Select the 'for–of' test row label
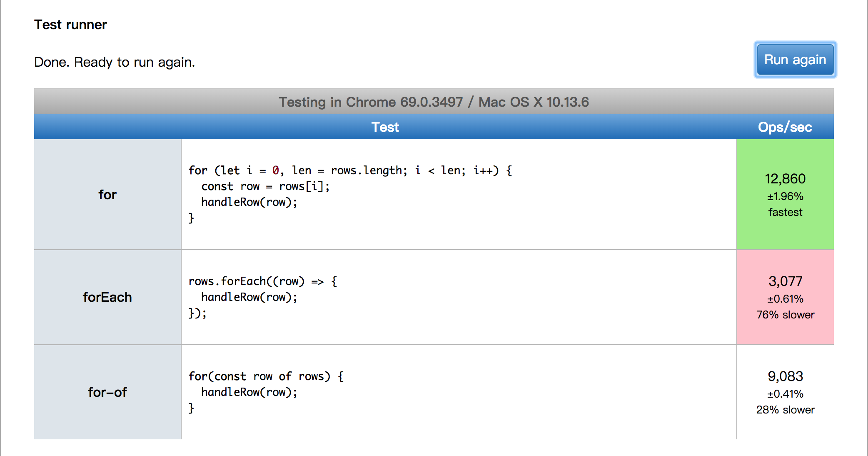The height and width of the screenshot is (456, 868). pyautogui.click(x=107, y=392)
